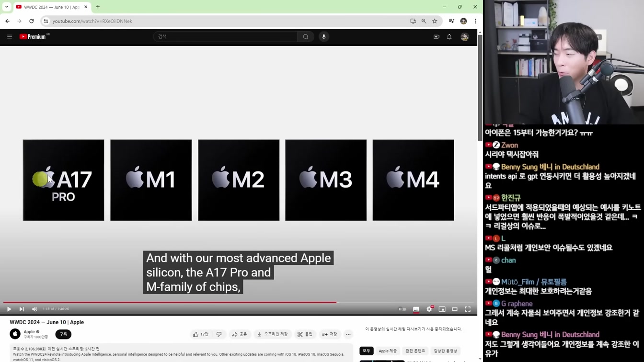The height and width of the screenshot is (362, 644).
Task: Click the page vertical scrollbar thumb
Action: (x=480, y=88)
